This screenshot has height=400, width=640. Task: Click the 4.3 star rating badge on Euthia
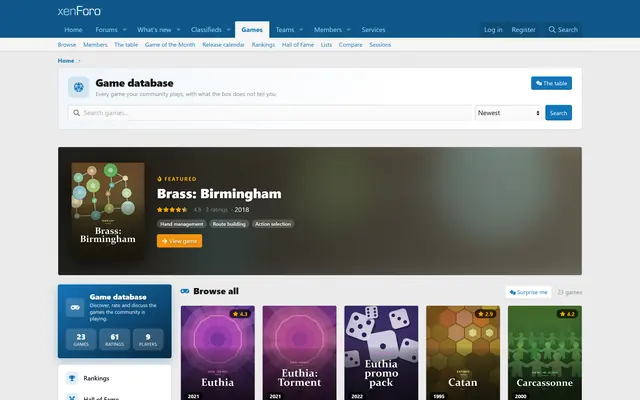click(240, 314)
